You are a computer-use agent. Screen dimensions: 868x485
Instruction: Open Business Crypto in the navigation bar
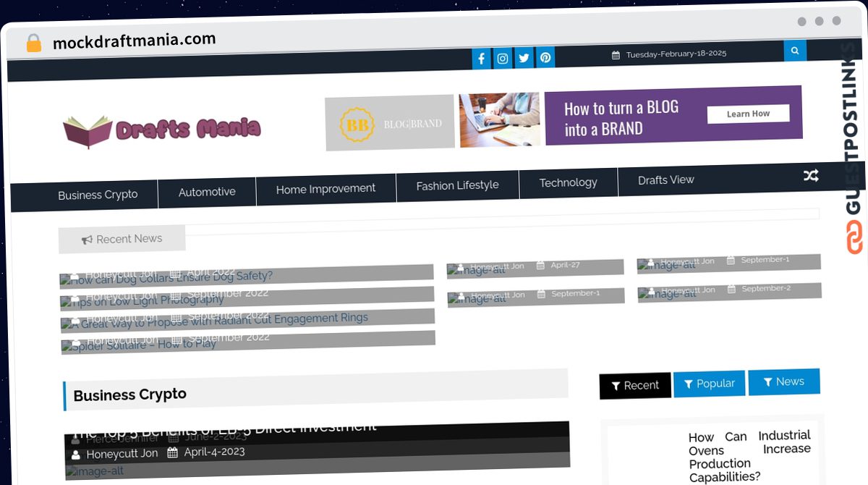(x=98, y=195)
